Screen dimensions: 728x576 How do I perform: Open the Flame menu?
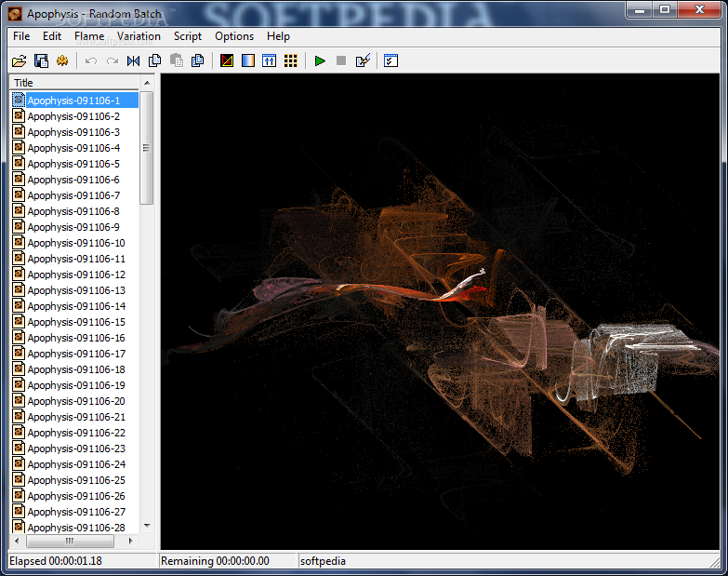[x=89, y=36]
